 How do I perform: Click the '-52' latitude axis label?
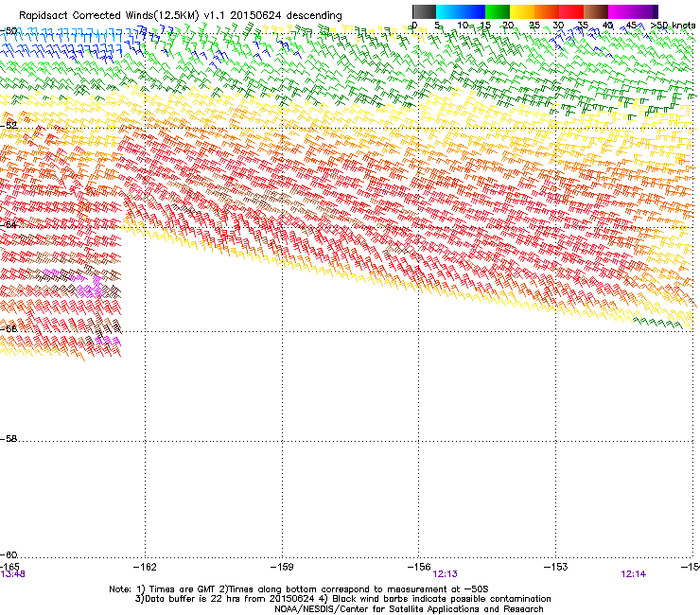point(9,126)
